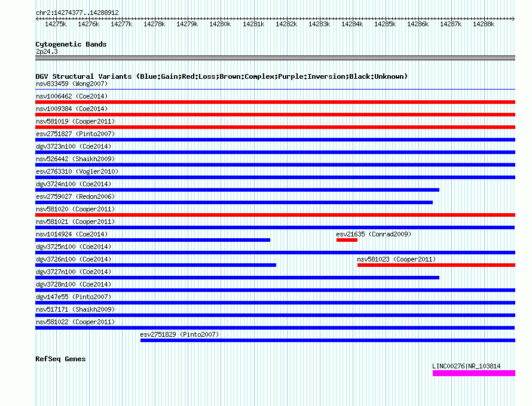
Task: Open the esv2751829 (Pinto2007) variant label
Action: [x=179, y=334]
